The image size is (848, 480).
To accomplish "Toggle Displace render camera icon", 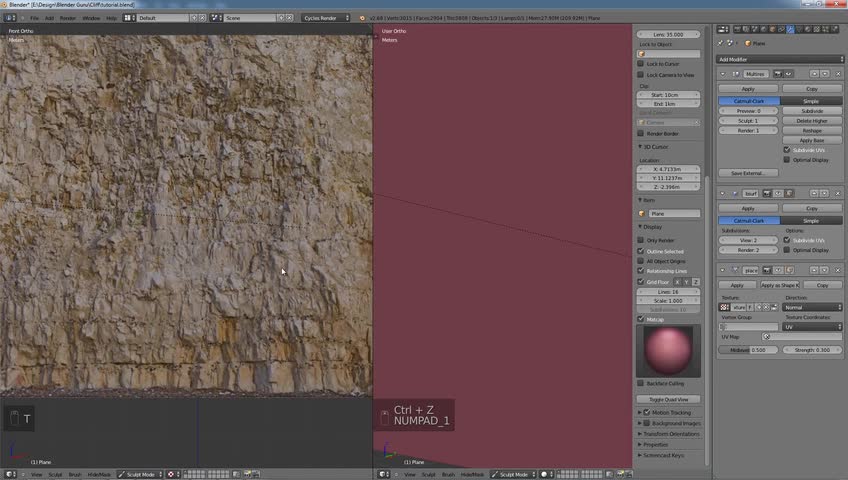I will coord(767,270).
